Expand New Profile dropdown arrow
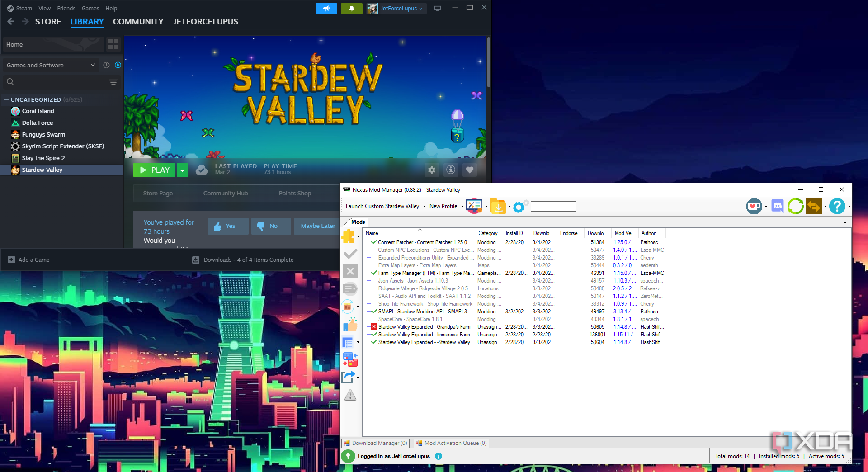868x472 pixels. tap(462, 206)
